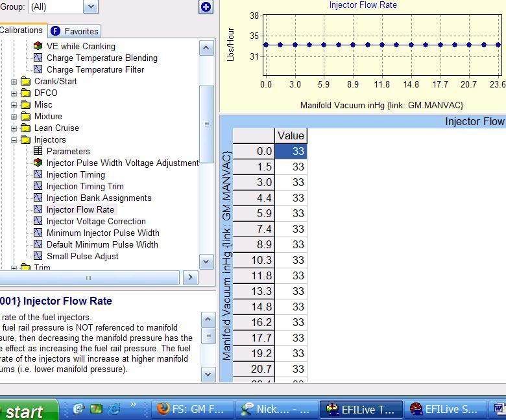
Task: Click the Injection Timing Trim graph icon
Action: pyautogui.click(x=38, y=185)
